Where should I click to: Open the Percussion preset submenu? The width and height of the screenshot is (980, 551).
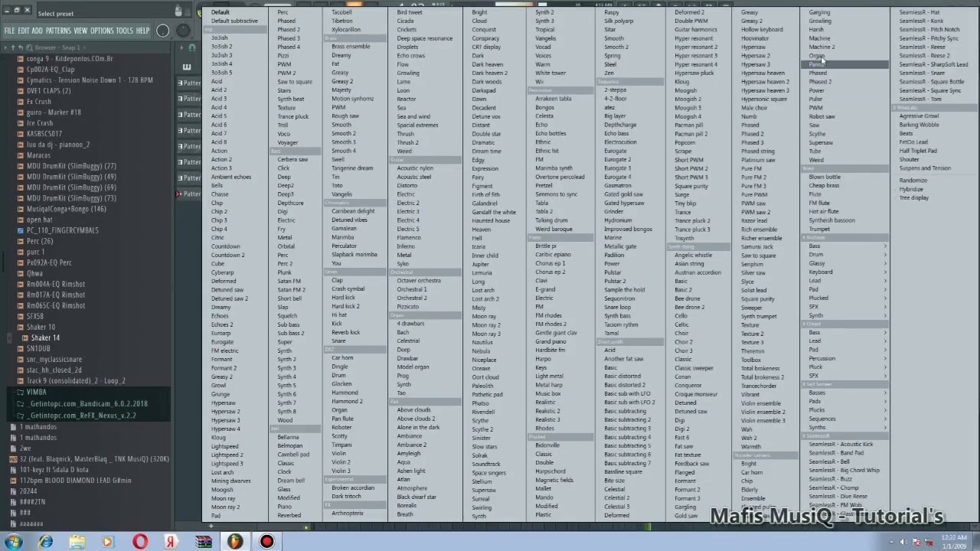click(x=846, y=358)
